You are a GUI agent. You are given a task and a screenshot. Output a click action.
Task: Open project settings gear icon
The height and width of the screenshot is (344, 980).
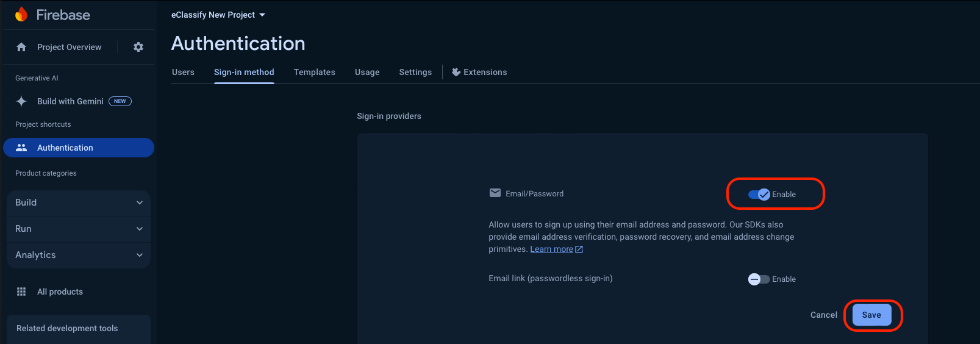pyautogui.click(x=138, y=47)
